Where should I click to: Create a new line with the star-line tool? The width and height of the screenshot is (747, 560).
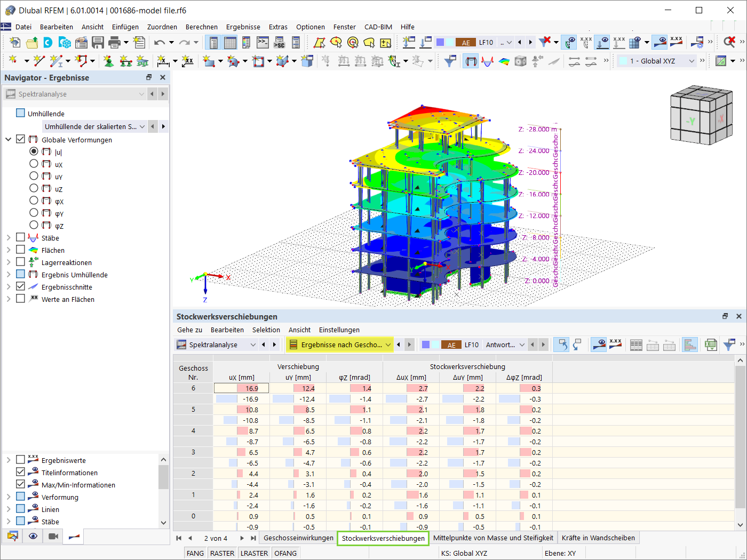38,61
